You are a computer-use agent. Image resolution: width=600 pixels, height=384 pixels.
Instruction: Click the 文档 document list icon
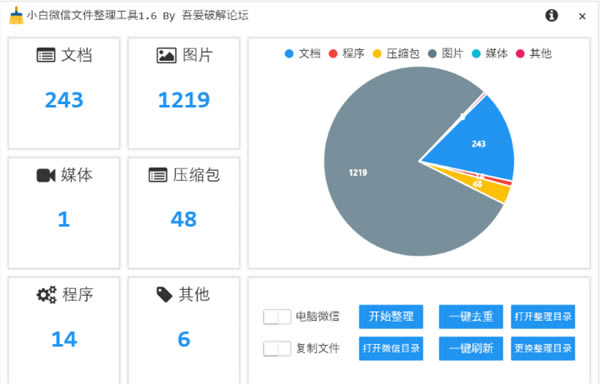pyautogui.click(x=46, y=55)
